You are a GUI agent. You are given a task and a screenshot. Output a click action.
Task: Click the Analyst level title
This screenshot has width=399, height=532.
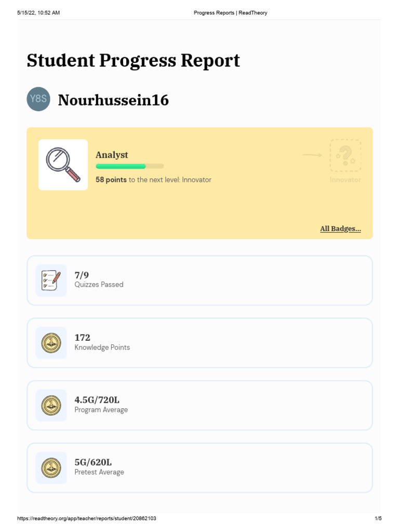click(x=112, y=155)
